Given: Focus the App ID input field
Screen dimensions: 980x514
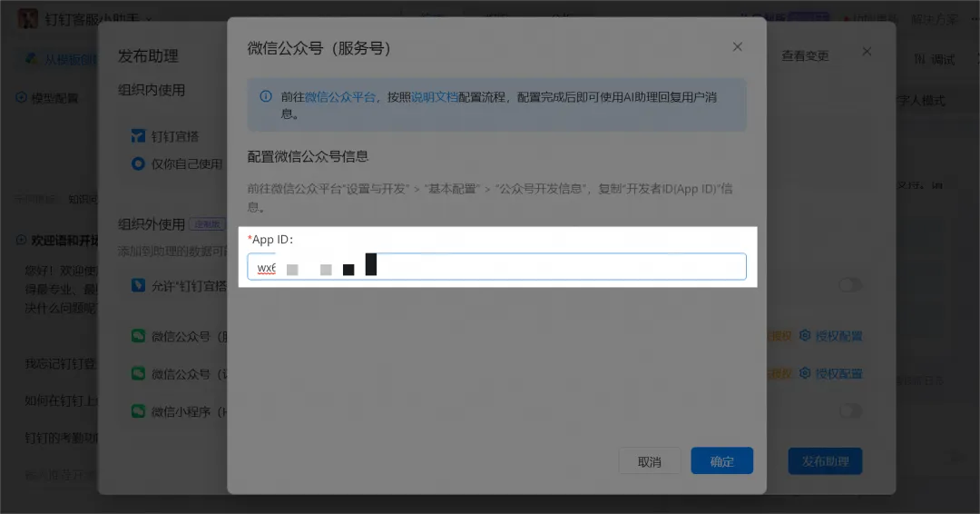Looking at the screenshot, I should [496, 266].
